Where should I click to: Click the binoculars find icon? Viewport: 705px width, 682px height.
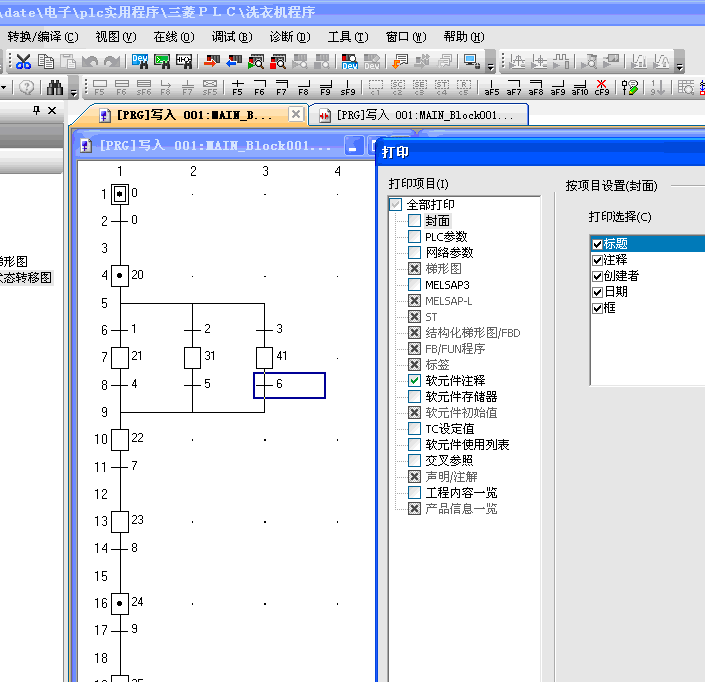pos(54,88)
